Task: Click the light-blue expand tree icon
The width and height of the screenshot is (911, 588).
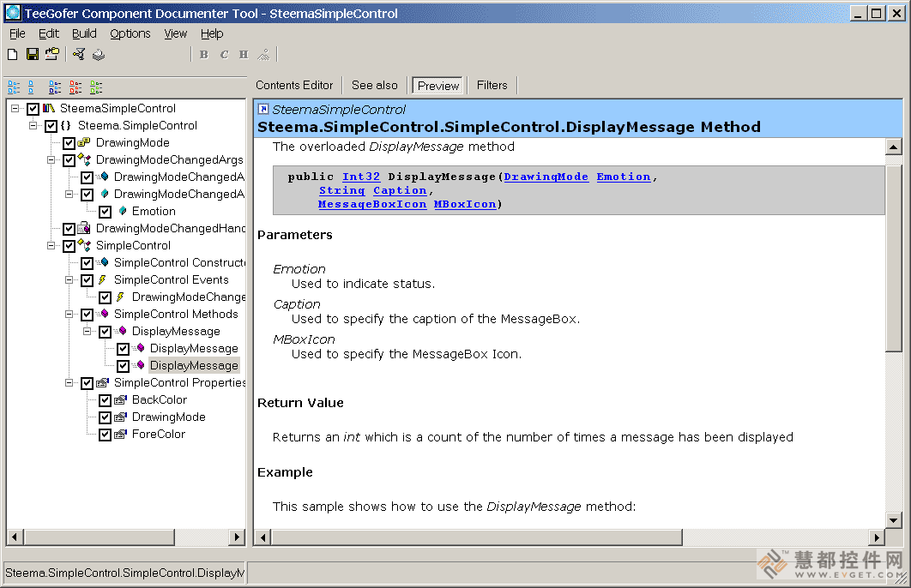Action: point(14,87)
